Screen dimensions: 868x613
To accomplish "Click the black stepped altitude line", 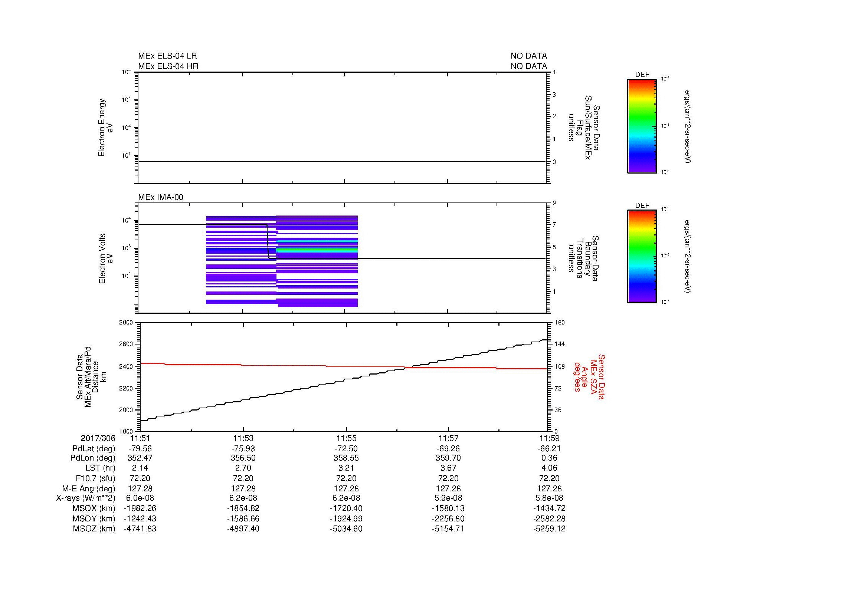I will [x=343, y=380].
